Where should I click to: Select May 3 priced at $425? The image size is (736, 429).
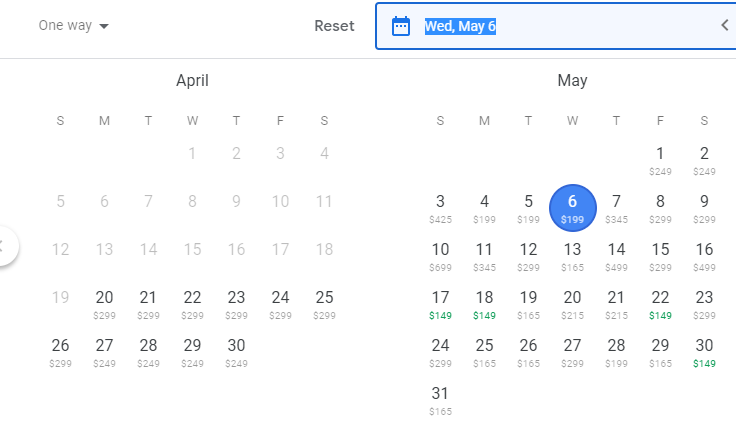click(x=440, y=206)
